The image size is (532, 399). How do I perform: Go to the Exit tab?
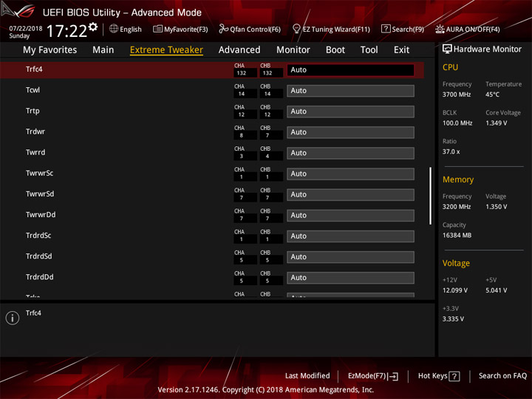(x=401, y=50)
